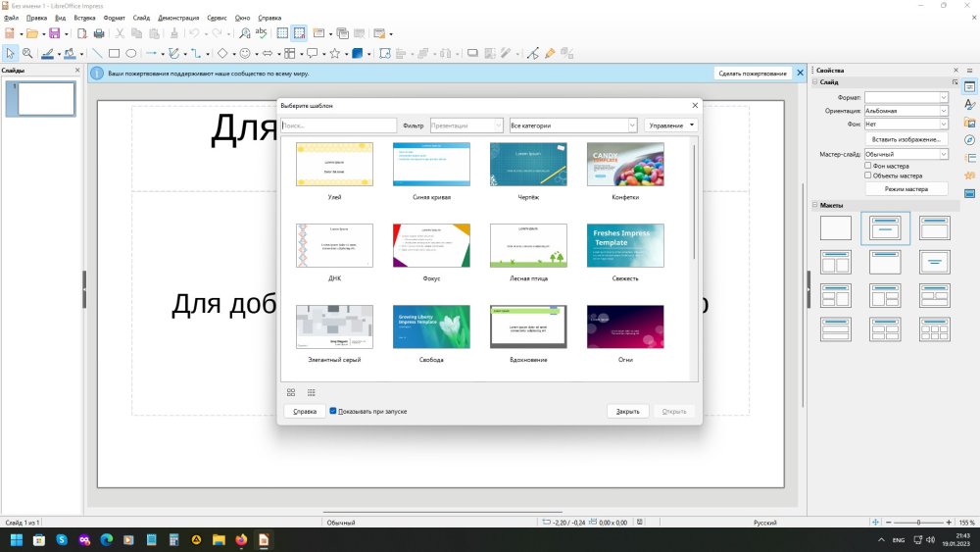The width and height of the screenshot is (980, 552).
Task: Enable the 'Объекты мастера' checkbox
Action: (x=868, y=176)
